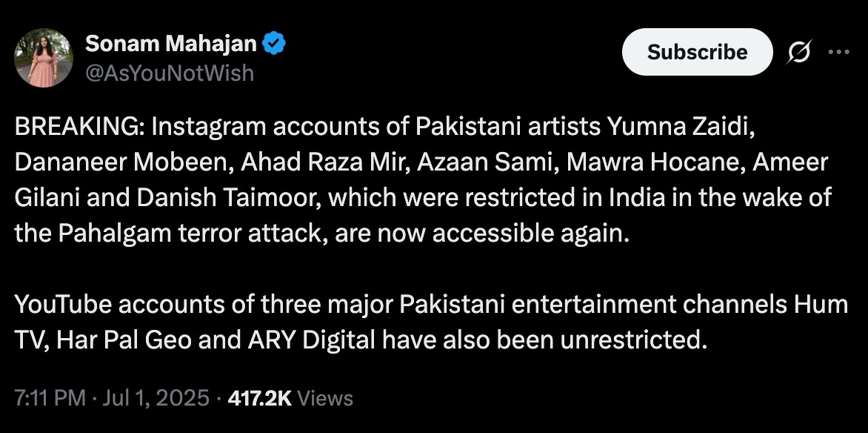The width and height of the screenshot is (868, 433).
Task: Click the Har Pal Geo text
Action: [x=125, y=340]
